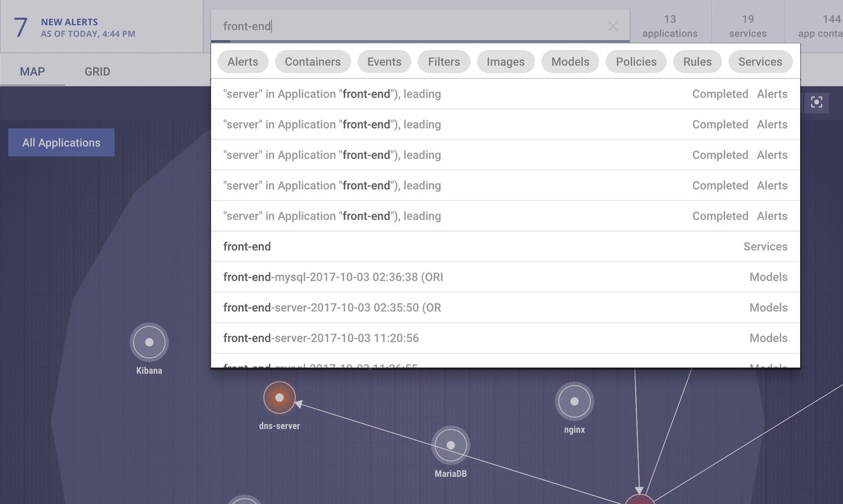Open model front-end-server-2017-10-03 11:20:56 result
Viewport: 843px width, 504px height.
(505, 338)
